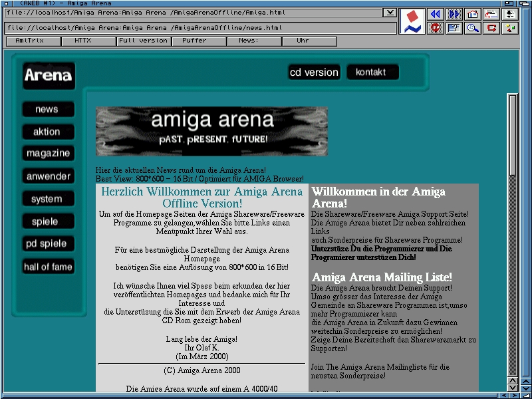Click the vertical scroll down arrow
This screenshot has width=532, height=399.
(x=512, y=388)
